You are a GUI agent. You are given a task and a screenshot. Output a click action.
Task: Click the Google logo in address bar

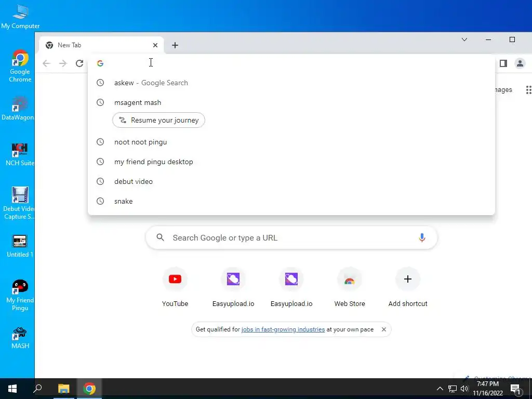point(100,63)
